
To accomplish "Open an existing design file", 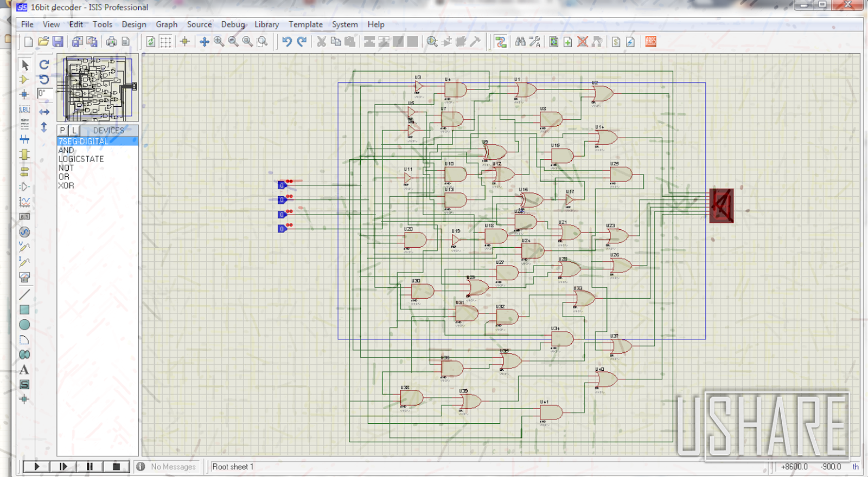I will point(43,42).
